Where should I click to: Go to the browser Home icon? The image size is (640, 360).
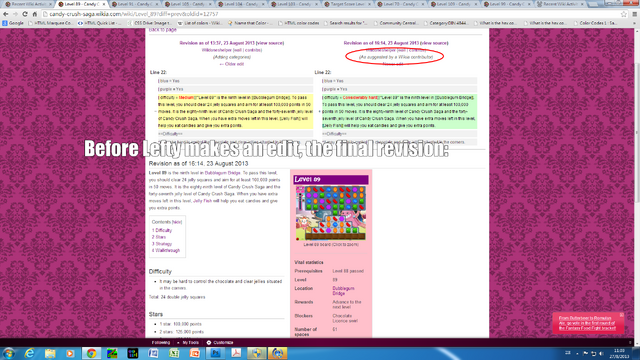point(35,14)
